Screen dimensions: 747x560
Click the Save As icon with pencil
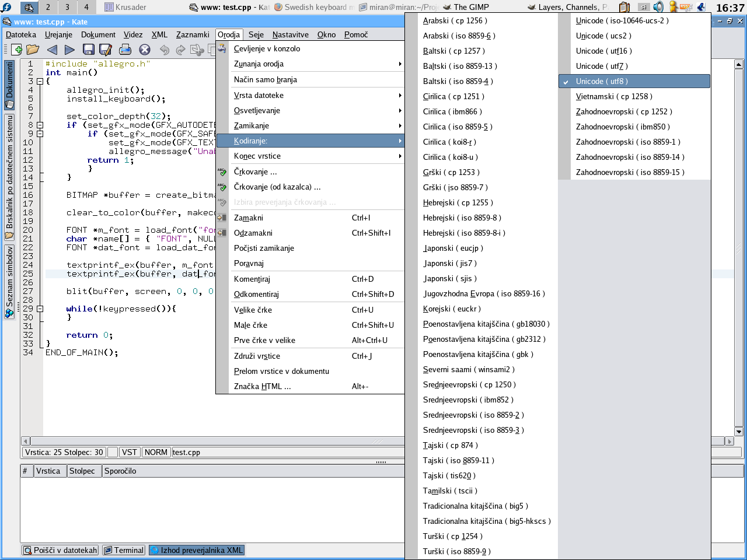[x=106, y=50]
